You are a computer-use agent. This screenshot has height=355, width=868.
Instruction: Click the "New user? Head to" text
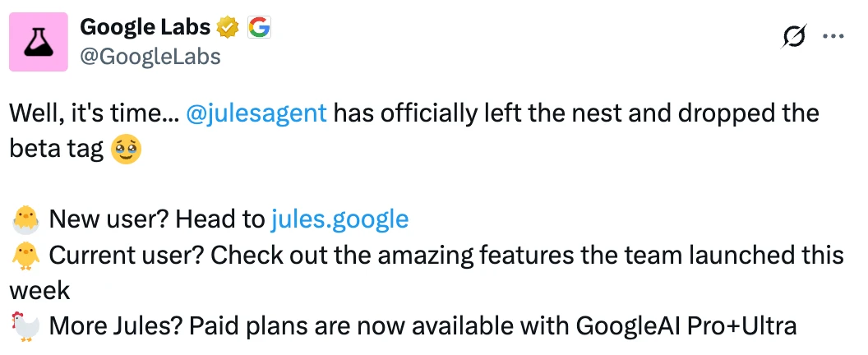click(157, 219)
